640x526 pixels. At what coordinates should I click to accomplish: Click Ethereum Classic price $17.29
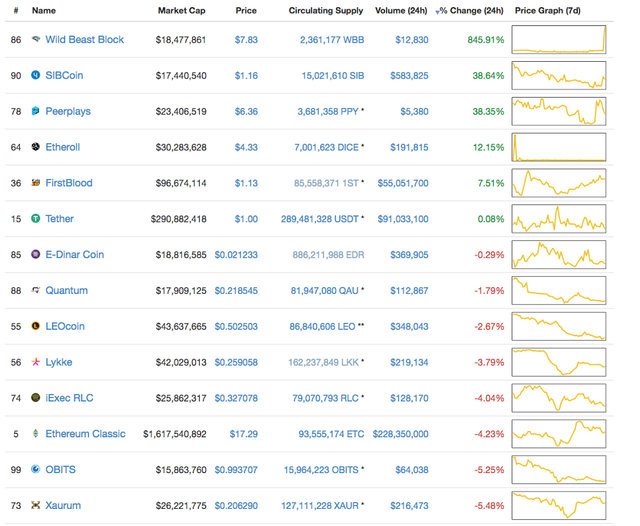point(244,434)
